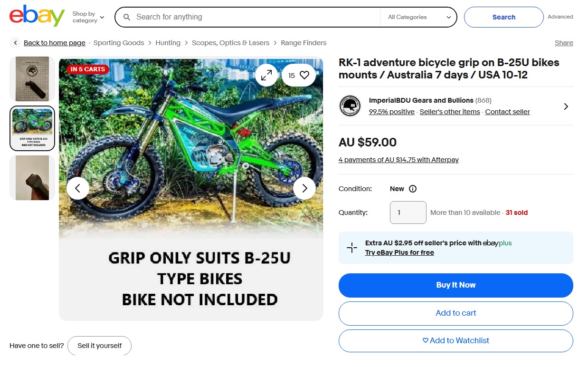
Task: Open the All Categories dropdown
Action: click(x=419, y=17)
